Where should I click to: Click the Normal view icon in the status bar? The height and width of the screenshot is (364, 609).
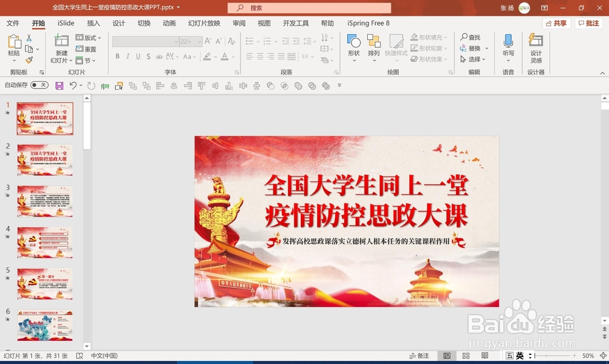point(447,356)
